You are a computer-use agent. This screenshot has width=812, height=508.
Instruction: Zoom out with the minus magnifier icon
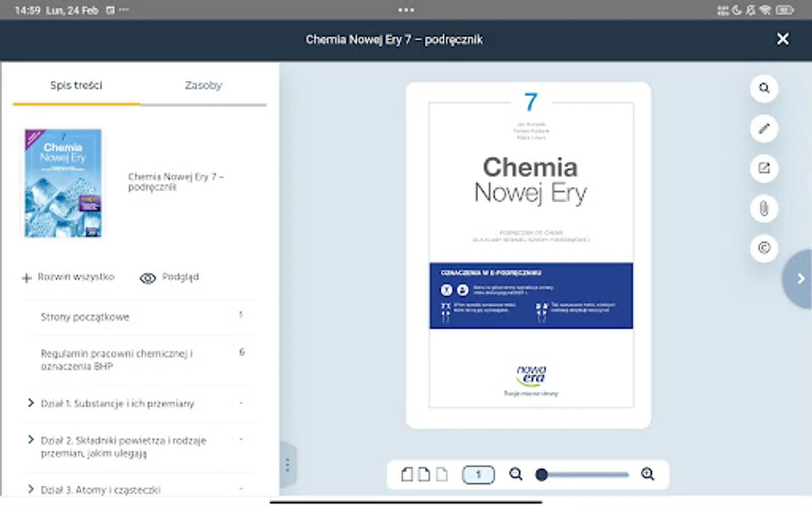pyautogui.click(x=515, y=475)
